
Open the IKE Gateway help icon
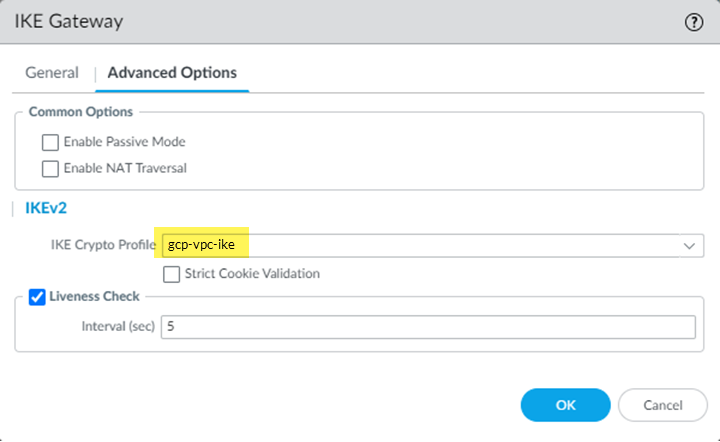(x=694, y=22)
